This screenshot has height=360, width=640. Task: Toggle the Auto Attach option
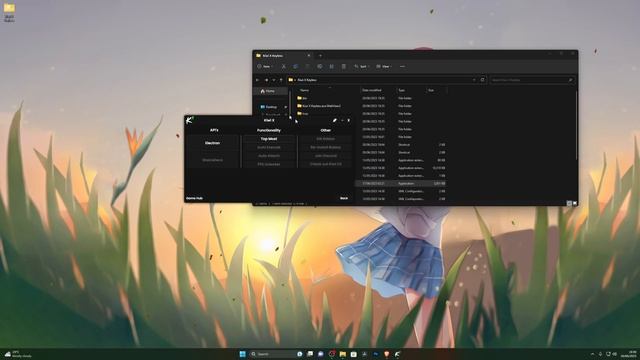pos(269,156)
